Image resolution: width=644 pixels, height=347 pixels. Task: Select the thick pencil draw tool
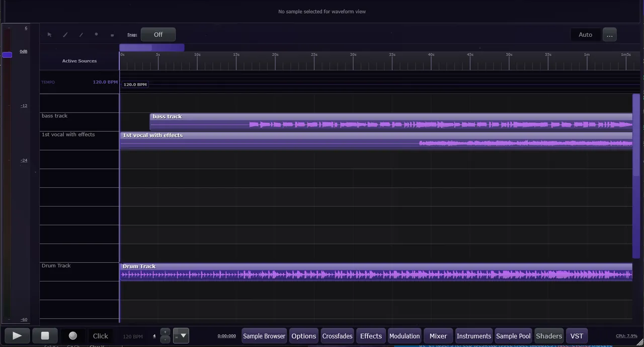(65, 35)
